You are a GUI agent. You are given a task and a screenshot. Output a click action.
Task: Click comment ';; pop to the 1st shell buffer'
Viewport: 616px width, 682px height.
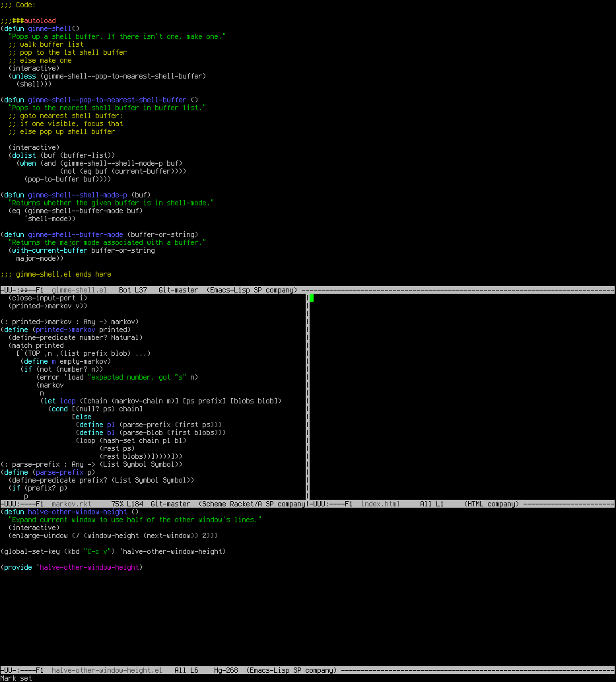(x=67, y=52)
